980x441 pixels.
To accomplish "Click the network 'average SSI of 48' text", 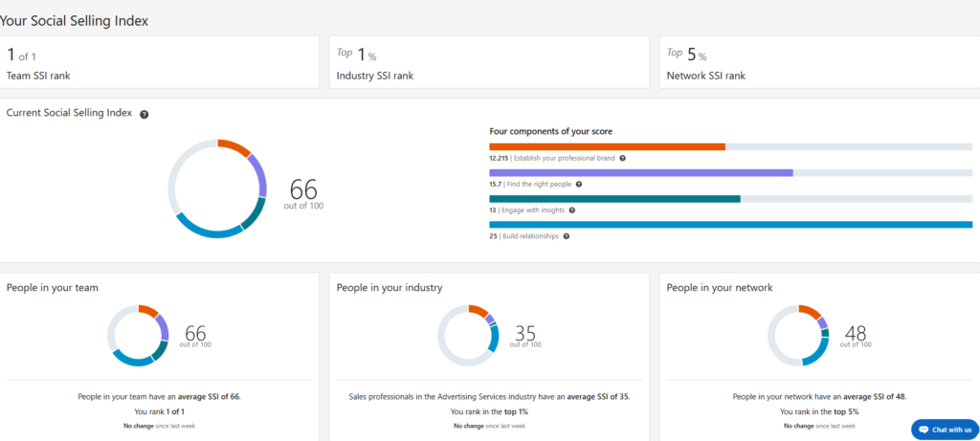I will click(x=875, y=396).
